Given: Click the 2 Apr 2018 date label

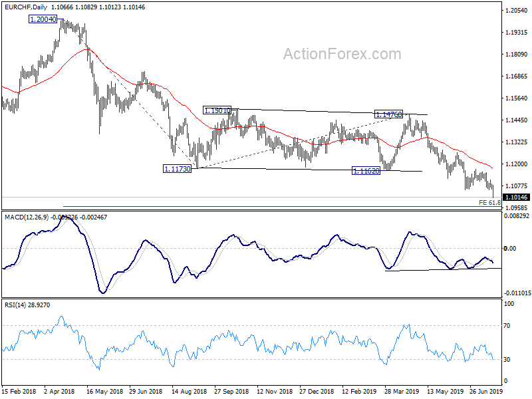Looking at the screenshot, I should tap(59, 392).
